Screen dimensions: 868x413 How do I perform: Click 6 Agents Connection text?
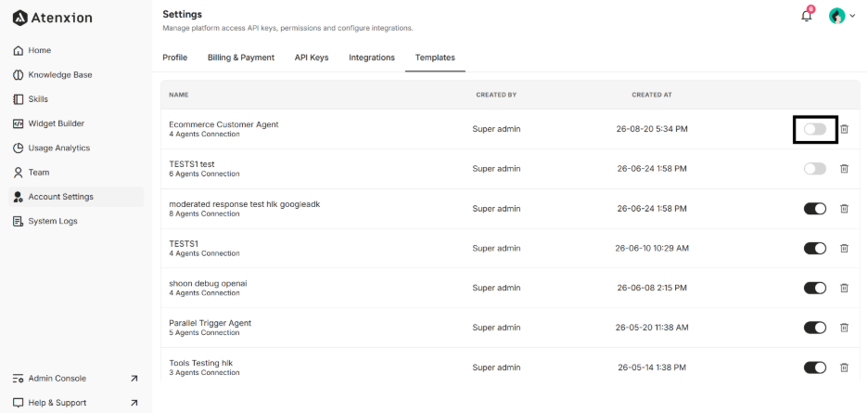point(204,174)
